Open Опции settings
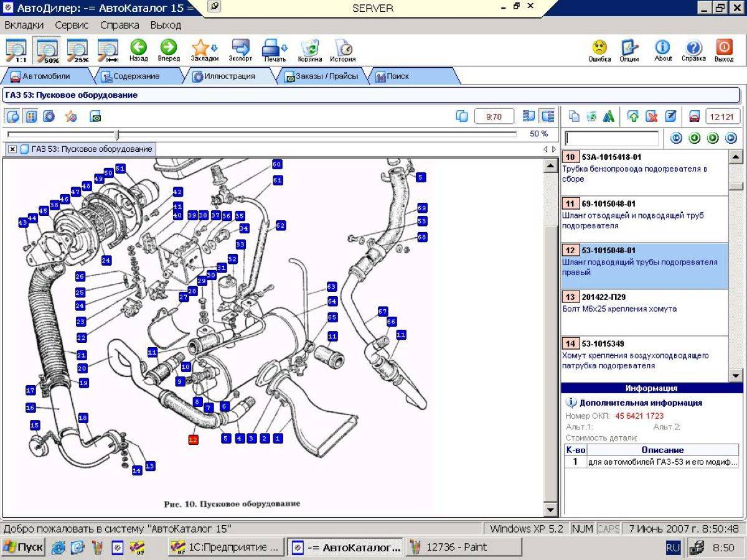The width and height of the screenshot is (747, 560). [x=629, y=50]
